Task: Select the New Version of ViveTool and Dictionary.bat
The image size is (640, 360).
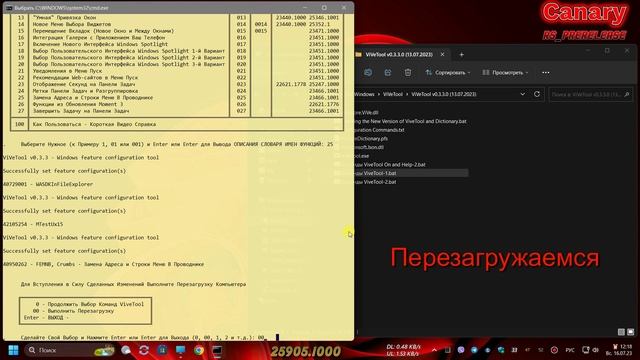Action: [410, 121]
